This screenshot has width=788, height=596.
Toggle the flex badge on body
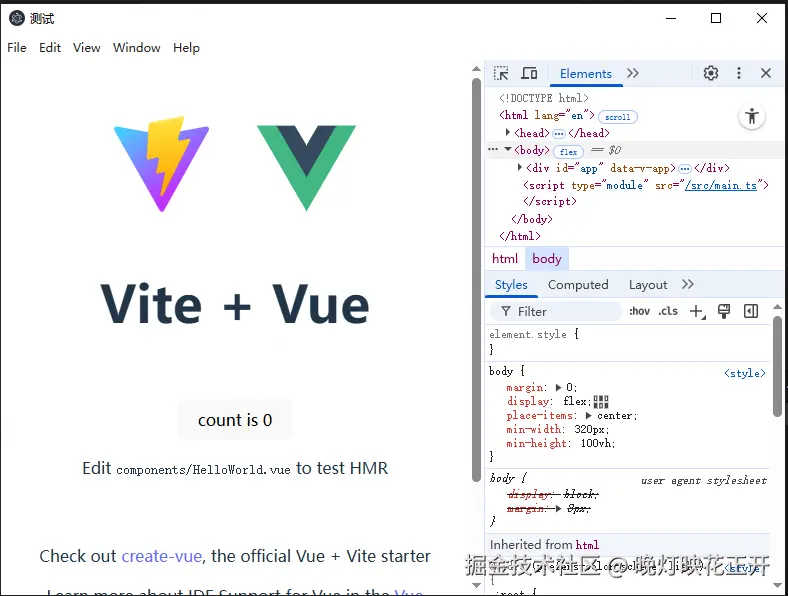coord(568,152)
